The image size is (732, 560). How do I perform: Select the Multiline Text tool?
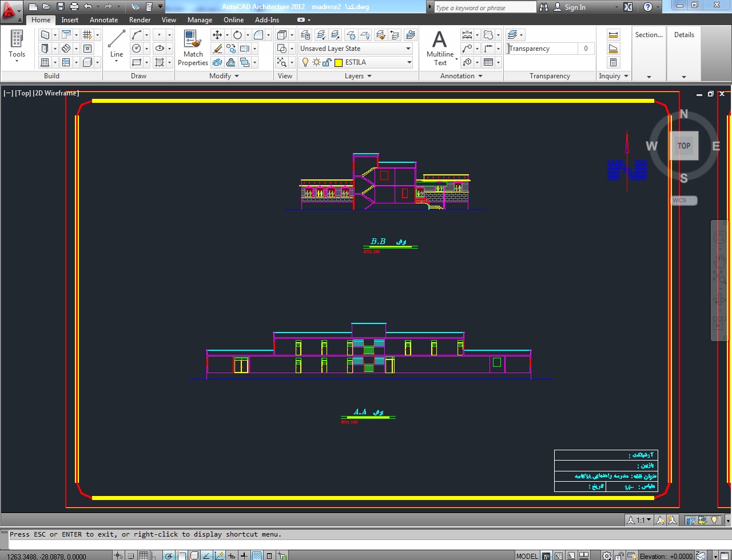pos(439,46)
